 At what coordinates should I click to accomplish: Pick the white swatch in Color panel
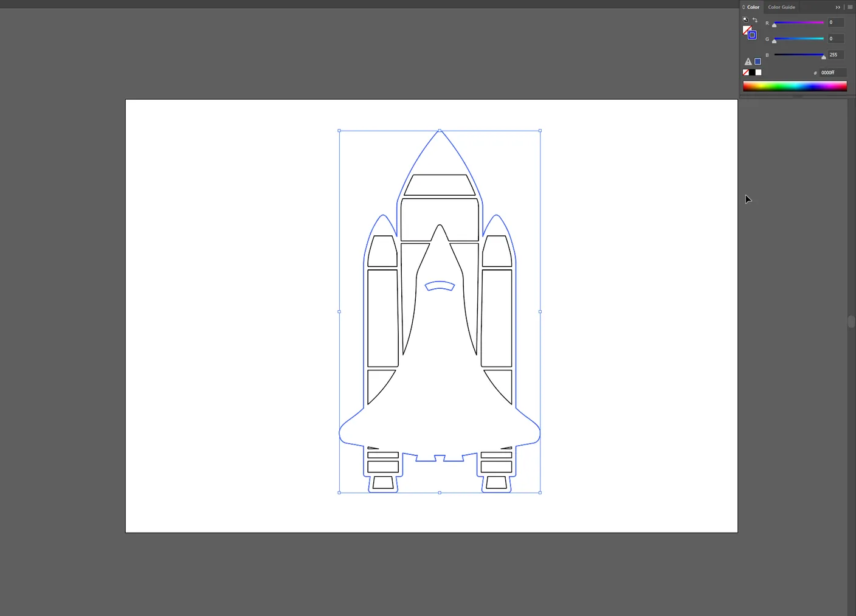[x=758, y=72]
